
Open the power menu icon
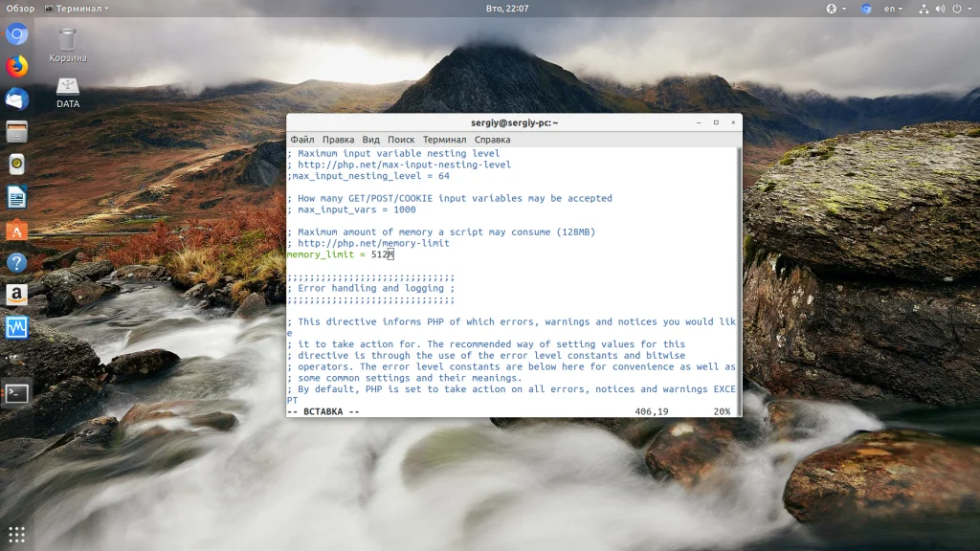(957, 9)
